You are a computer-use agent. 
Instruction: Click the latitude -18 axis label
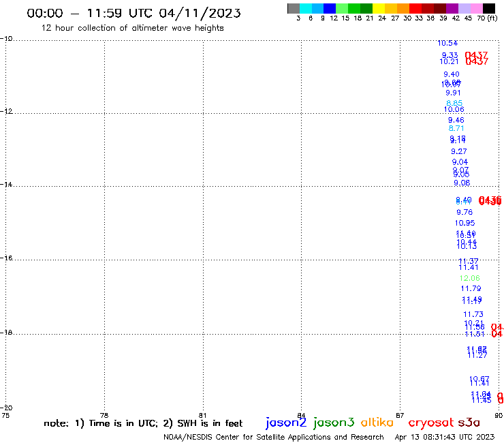pyautogui.click(x=6, y=332)
